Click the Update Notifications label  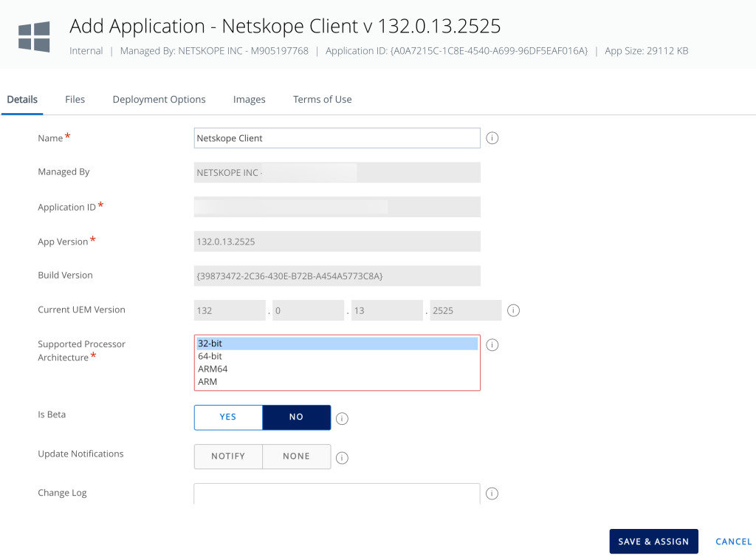click(80, 454)
